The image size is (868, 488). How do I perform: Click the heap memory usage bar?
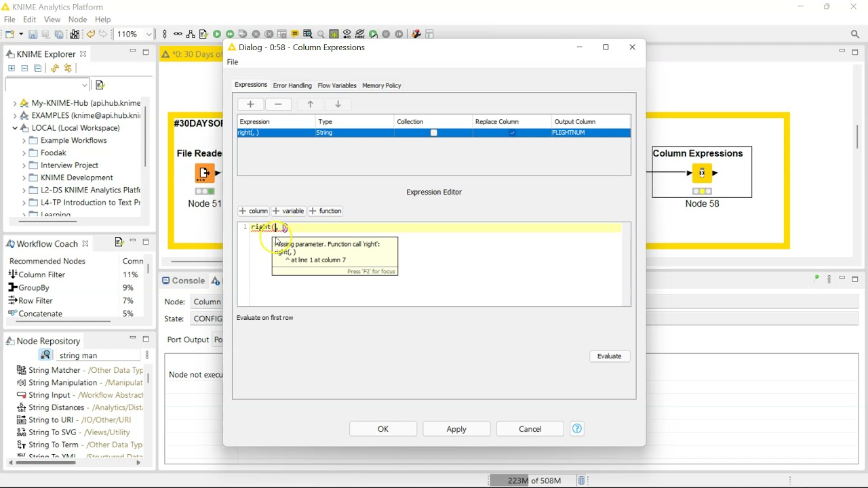point(532,481)
